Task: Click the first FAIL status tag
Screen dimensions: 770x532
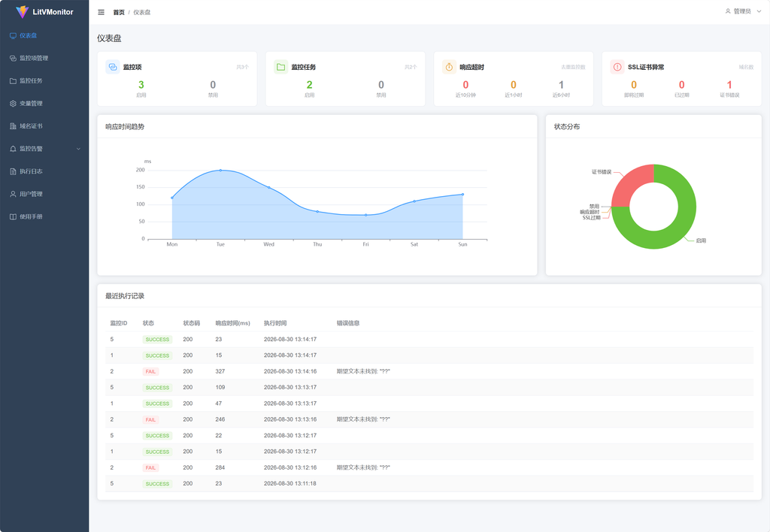Action: tap(150, 371)
